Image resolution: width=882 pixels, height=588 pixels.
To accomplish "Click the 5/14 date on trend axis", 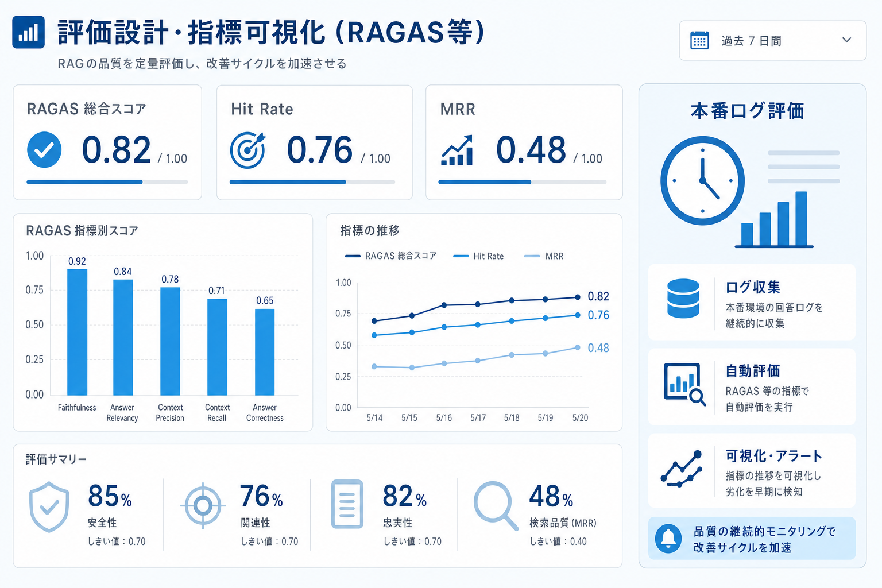I will tap(374, 418).
